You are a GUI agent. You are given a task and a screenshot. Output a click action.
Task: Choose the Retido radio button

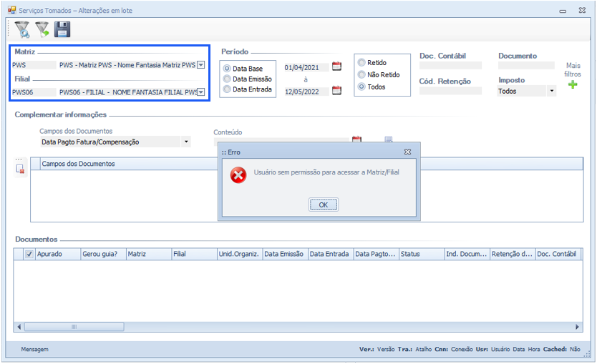361,62
